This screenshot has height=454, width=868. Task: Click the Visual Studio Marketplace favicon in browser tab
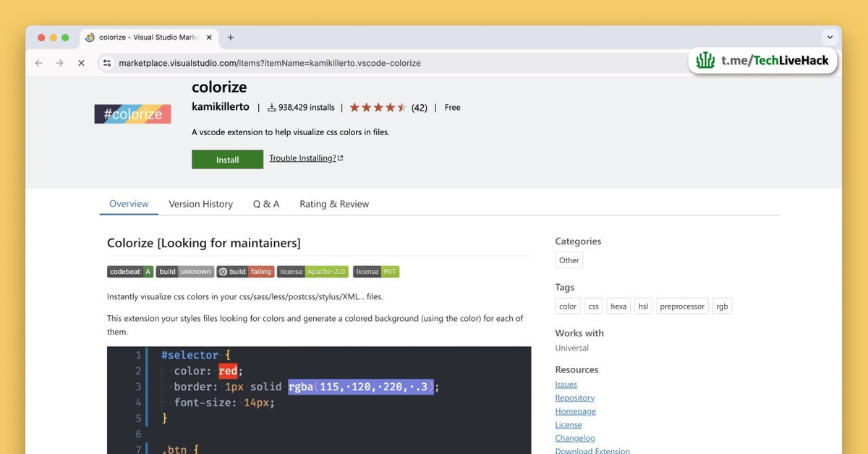90,37
